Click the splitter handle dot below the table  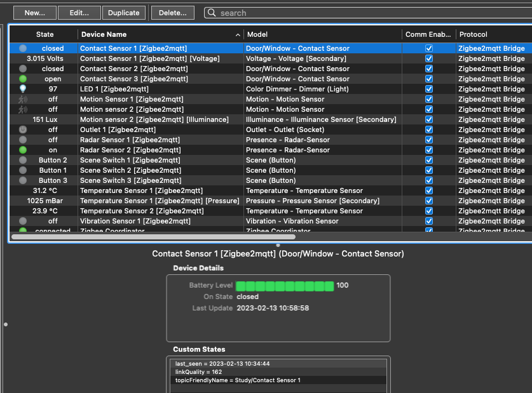[x=278, y=245]
